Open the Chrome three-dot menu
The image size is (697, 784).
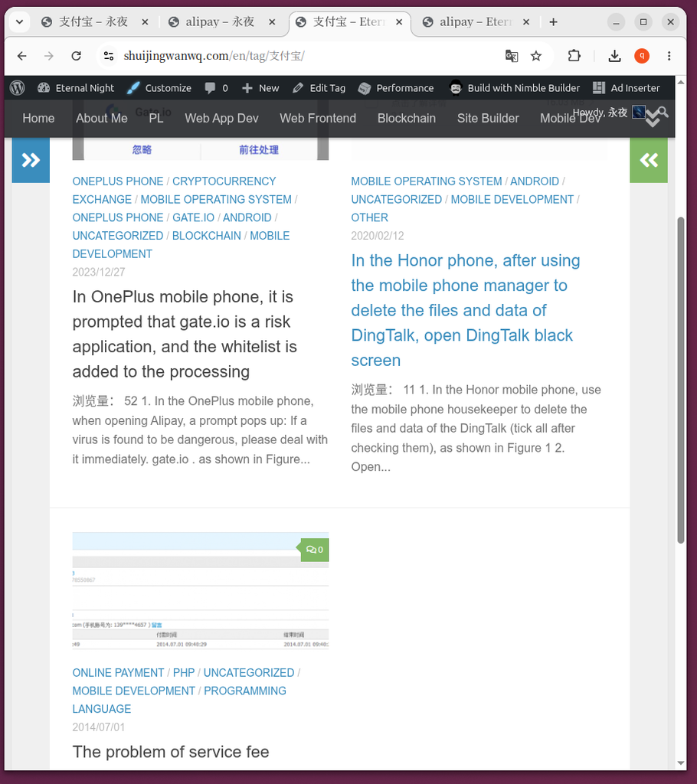point(669,56)
